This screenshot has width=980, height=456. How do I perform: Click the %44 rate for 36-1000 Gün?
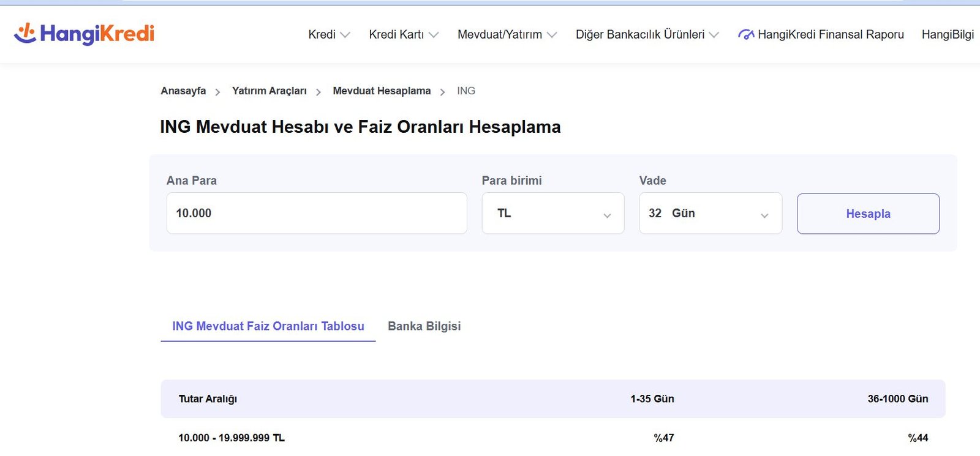[918, 438]
